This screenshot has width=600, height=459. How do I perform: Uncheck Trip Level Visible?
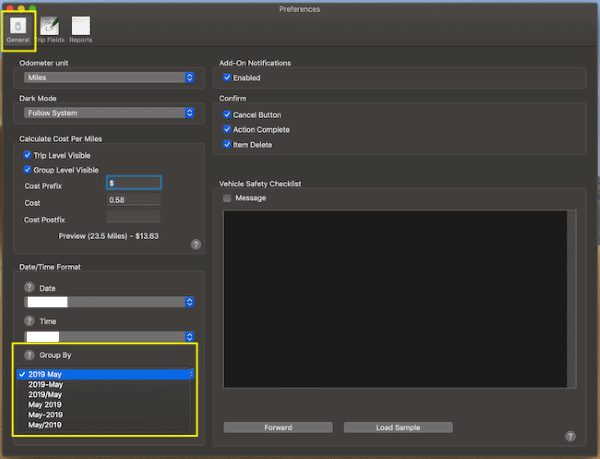(28, 155)
